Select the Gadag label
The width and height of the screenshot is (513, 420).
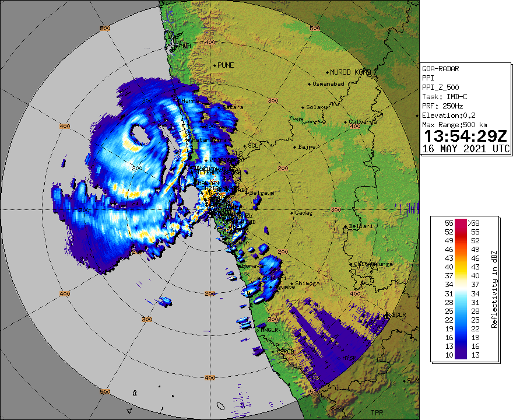pyautogui.click(x=304, y=213)
